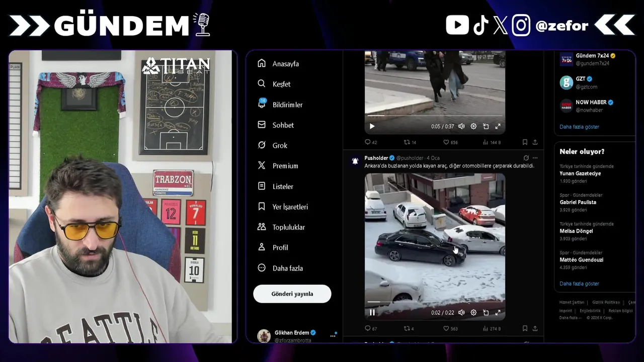Like the post with 563 likes

[450, 328]
